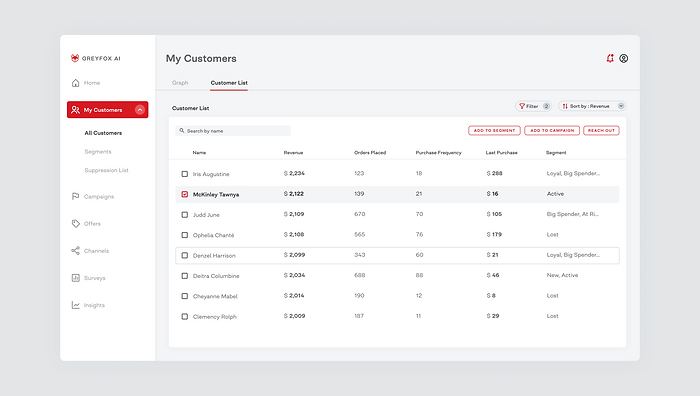Click purchase frequency value 88

point(419,275)
